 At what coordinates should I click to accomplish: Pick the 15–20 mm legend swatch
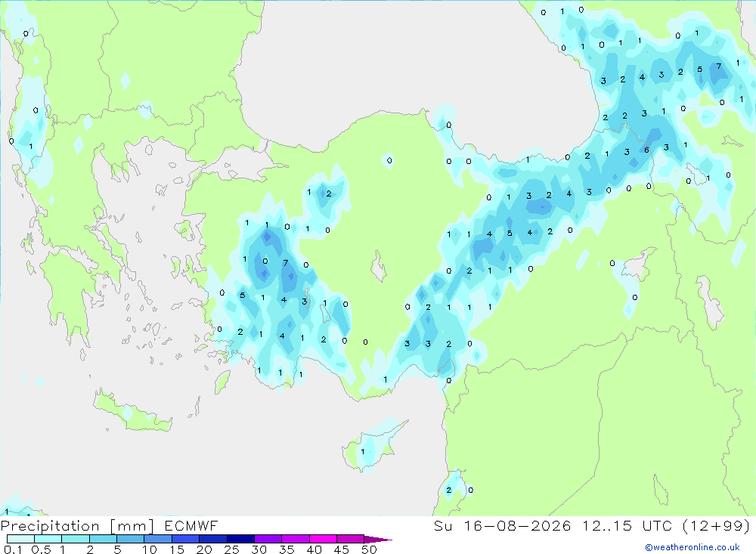click(186, 539)
